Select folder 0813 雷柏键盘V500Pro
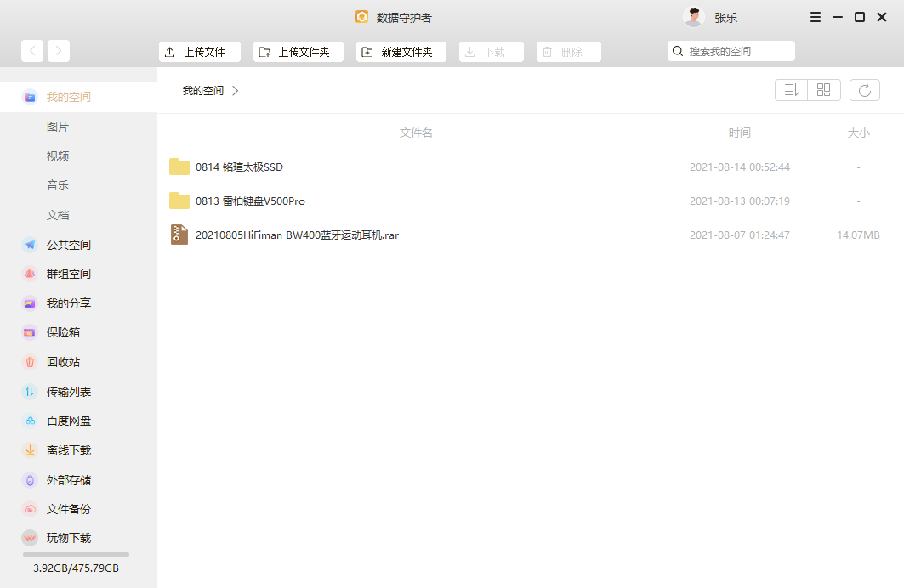The height and width of the screenshot is (588, 904). coord(531,201)
